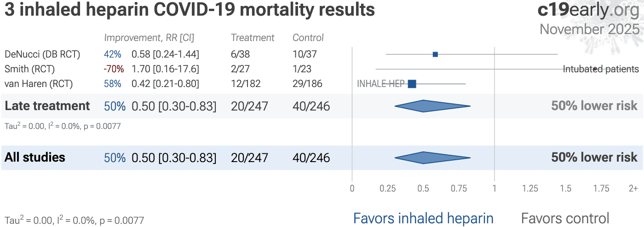
Task: Click the Intubated patients annotation
Action: tap(601, 69)
